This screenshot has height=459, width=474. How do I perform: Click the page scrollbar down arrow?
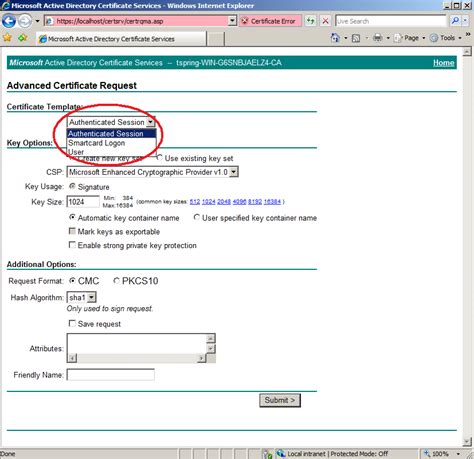coord(467,442)
